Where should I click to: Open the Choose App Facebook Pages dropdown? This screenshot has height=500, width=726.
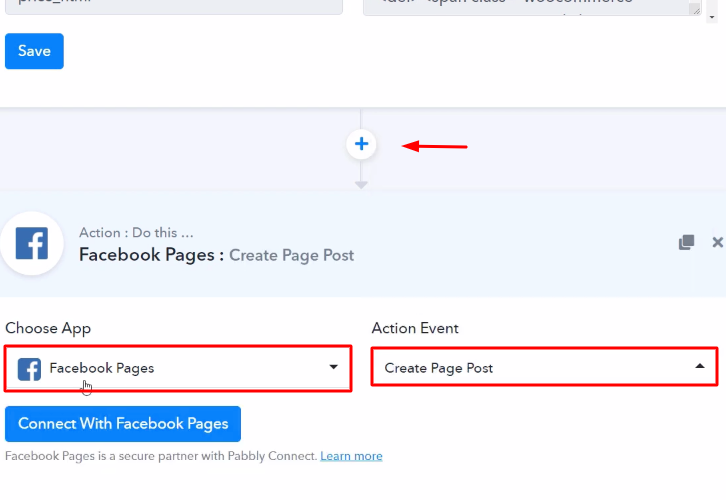click(178, 369)
